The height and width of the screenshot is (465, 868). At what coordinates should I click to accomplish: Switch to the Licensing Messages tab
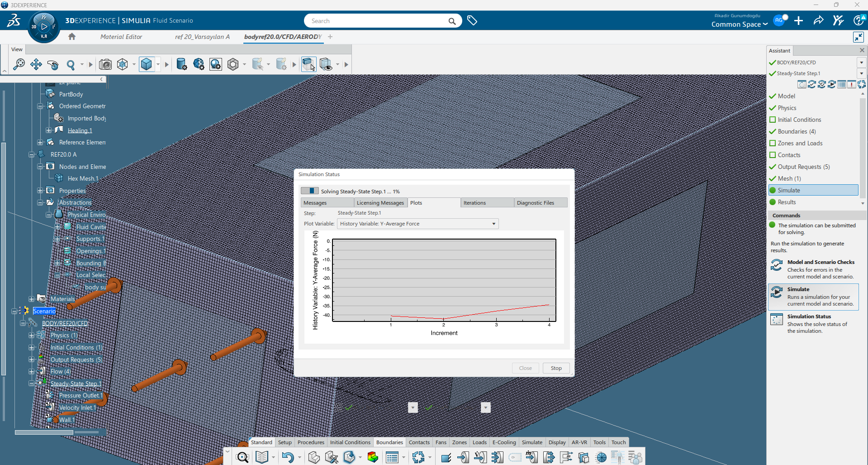380,203
